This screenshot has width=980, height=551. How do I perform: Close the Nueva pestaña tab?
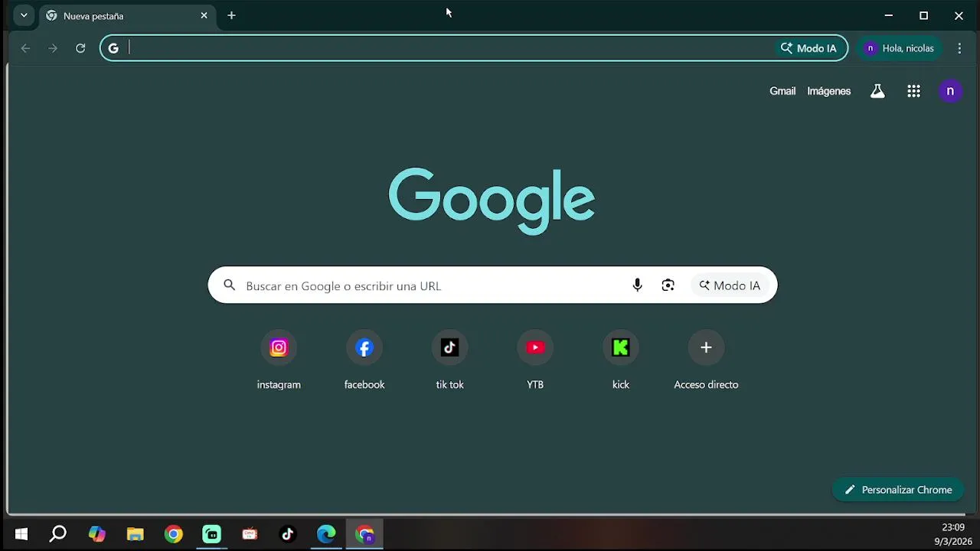click(204, 15)
